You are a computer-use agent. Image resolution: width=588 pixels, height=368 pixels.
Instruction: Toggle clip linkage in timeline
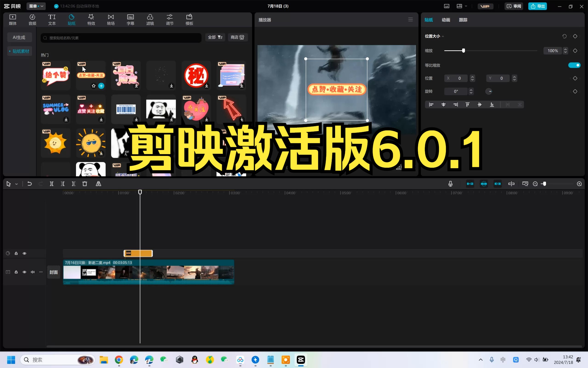(x=498, y=184)
